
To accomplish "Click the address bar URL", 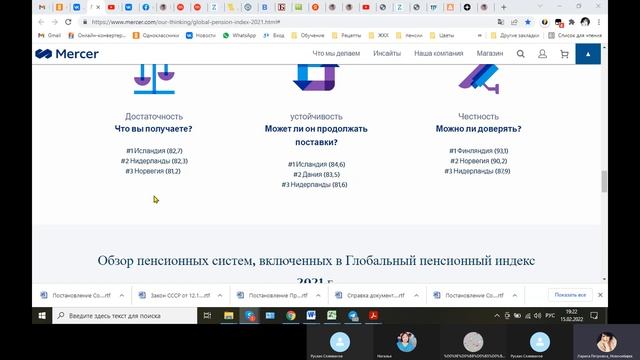I will [x=186, y=22].
